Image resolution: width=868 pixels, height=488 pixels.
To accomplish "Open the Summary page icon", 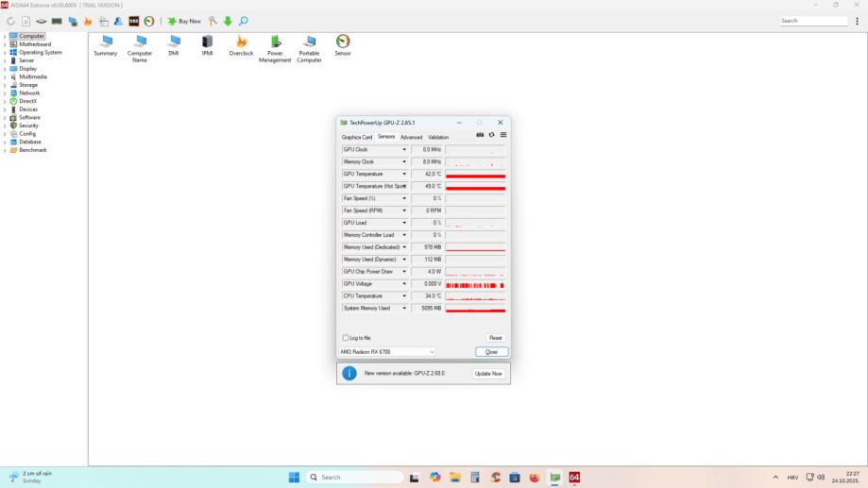I will click(106, 45).
